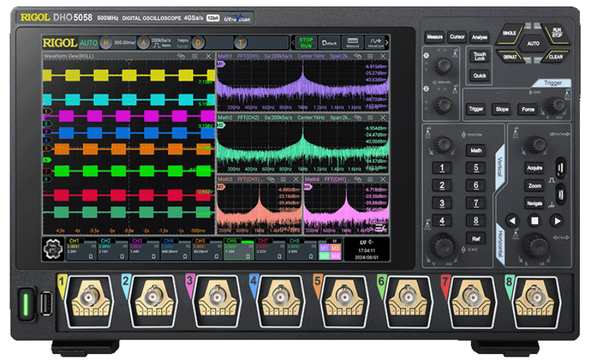
Task: Open the Measure icon in the screen toolbar
Action: (x=353, y=42)
